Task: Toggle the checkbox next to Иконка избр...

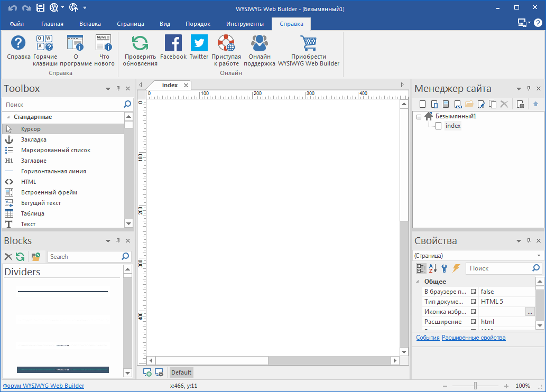Action: (x=473, y=312)
